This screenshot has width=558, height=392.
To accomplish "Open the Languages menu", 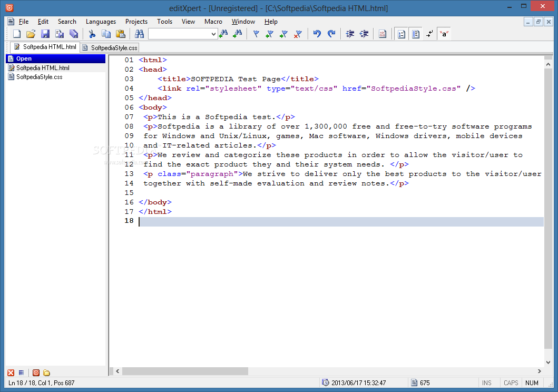I will coord(101,22).
